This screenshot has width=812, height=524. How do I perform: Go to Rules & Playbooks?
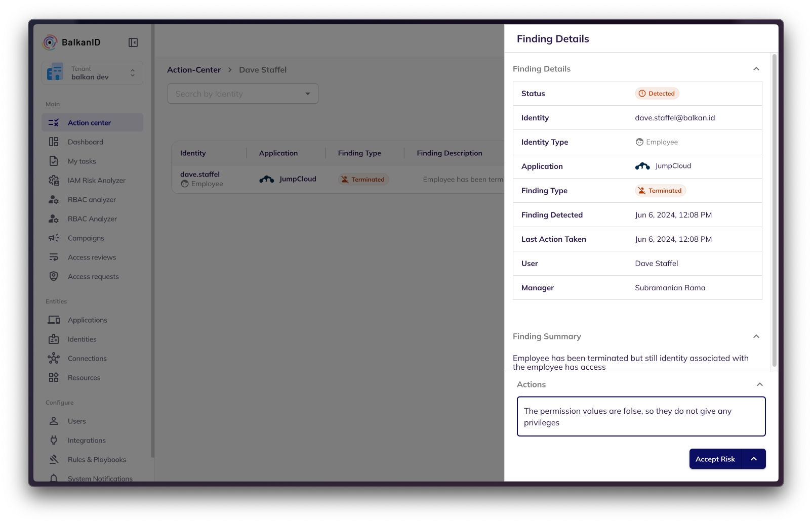click(x=92, y=459)
